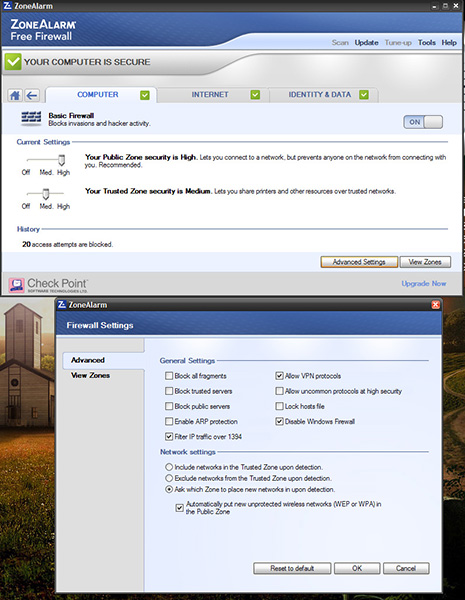The width and height of the screenshot is (465, 600).
Task: Click the Trusted Zone security slider handle
Action: coord(46,194)
